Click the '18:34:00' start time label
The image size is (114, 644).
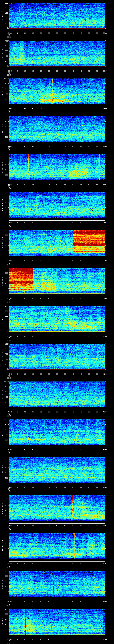coord(9,147)
